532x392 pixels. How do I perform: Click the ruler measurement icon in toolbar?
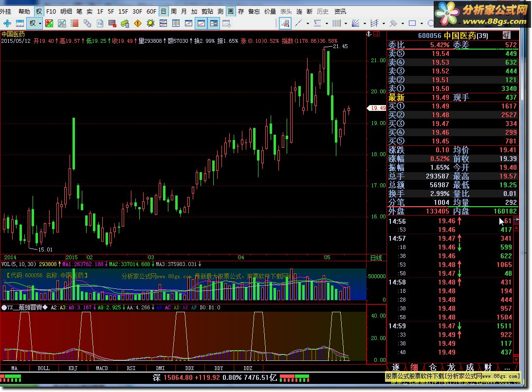tap(20, 23)
